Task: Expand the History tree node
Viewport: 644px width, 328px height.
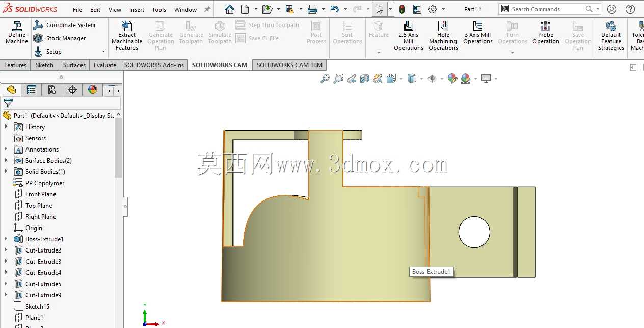Action: pos(6,127)
